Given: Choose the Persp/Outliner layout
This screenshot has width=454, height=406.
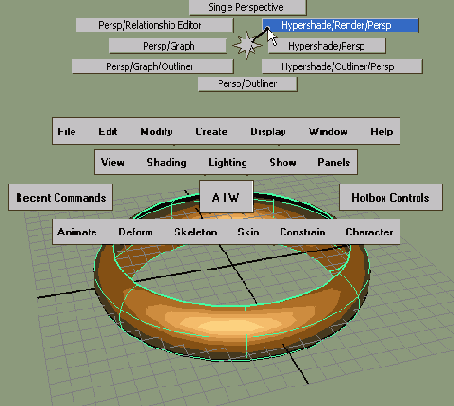Looking at the screenshot, I should (248, 84).
